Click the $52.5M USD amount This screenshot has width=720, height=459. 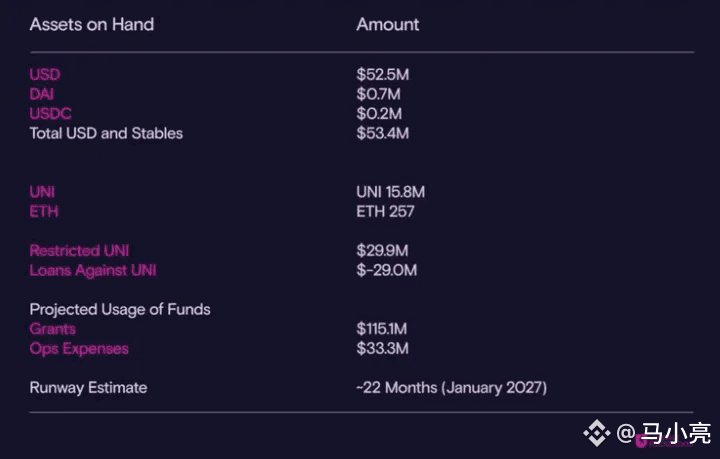point(382,74)
